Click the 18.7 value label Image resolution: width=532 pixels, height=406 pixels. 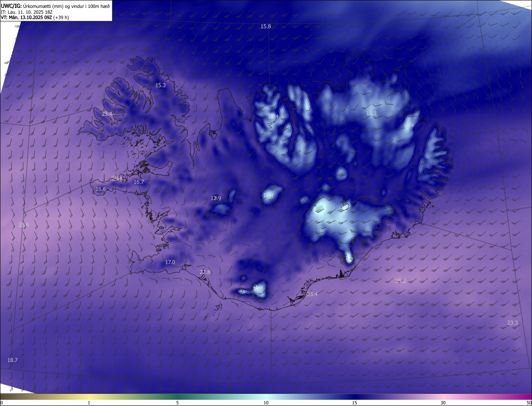(12, 360)
